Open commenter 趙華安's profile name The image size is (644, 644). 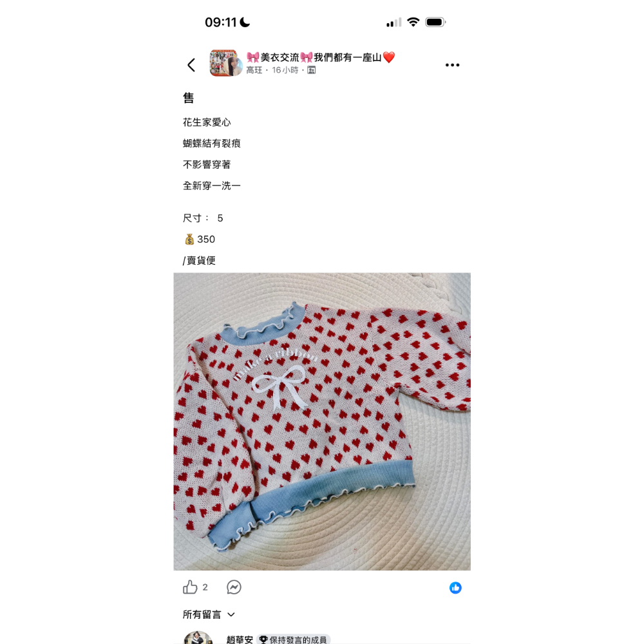click(240, 639)
